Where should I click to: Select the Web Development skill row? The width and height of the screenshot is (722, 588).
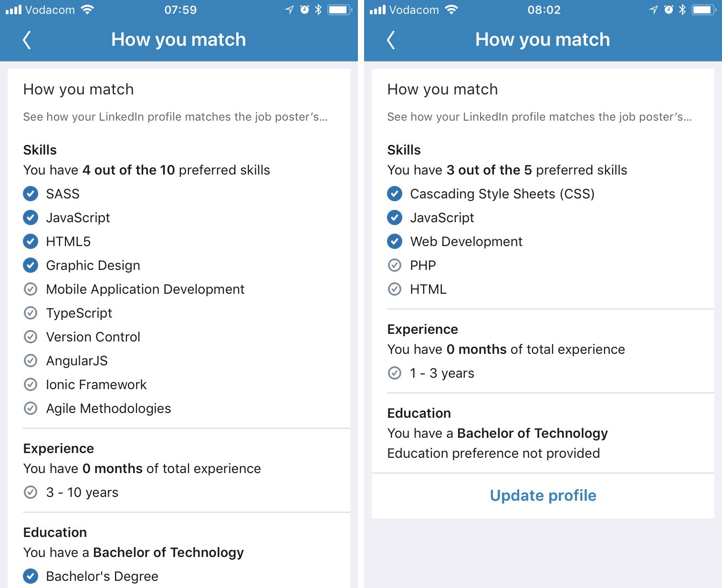click(x=466, y=241)
